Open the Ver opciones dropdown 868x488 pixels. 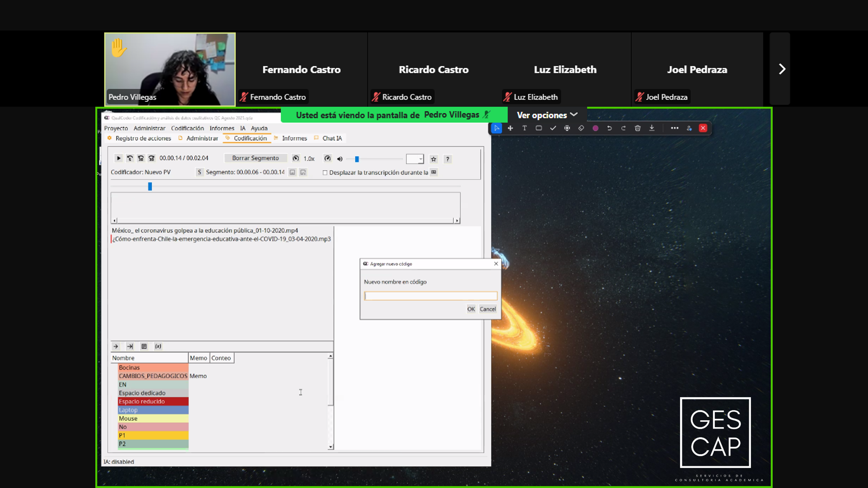coord(547,115)
